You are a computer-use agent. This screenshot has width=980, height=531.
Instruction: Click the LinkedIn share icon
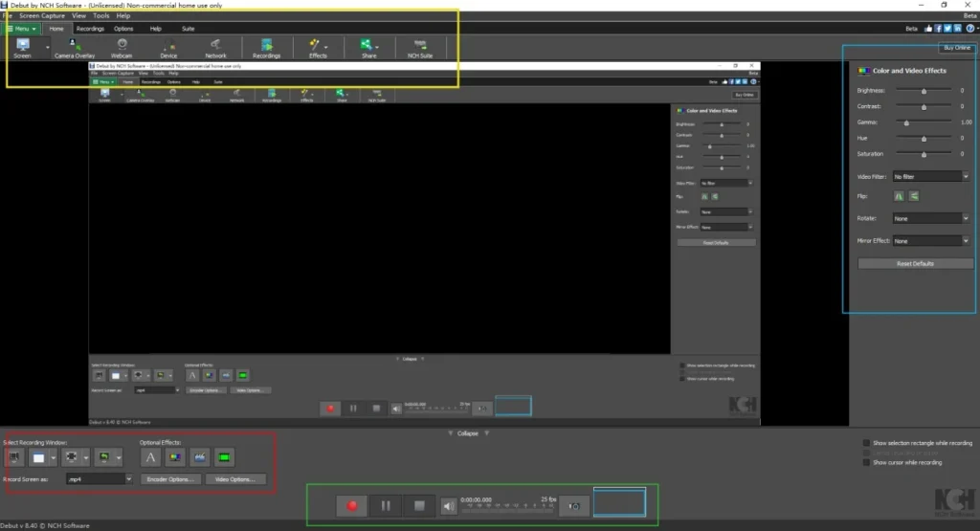click(x=958, y=28)
